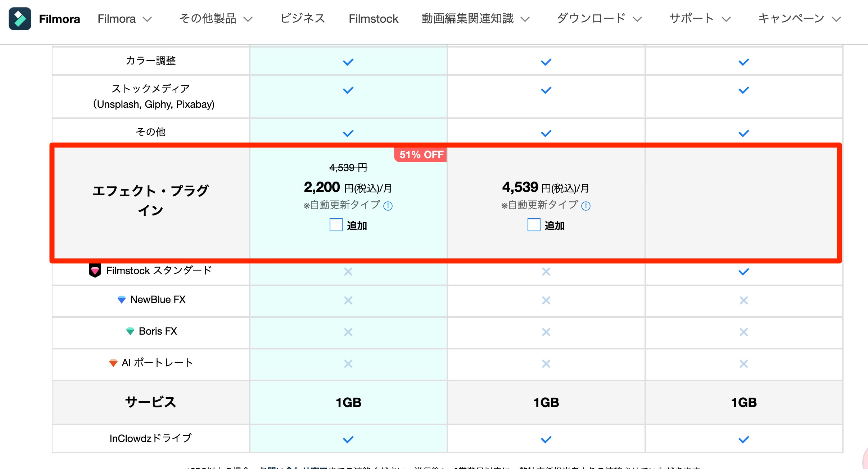868x469 pixels.
Task: Click the サービス section heading
Action: point(151,402)
